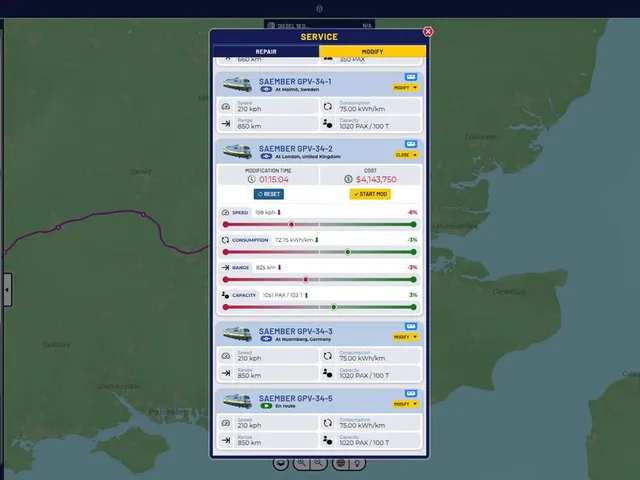Click the globe map view button
The width and height of the screenshot is (640, 480).
coord(340,463)
